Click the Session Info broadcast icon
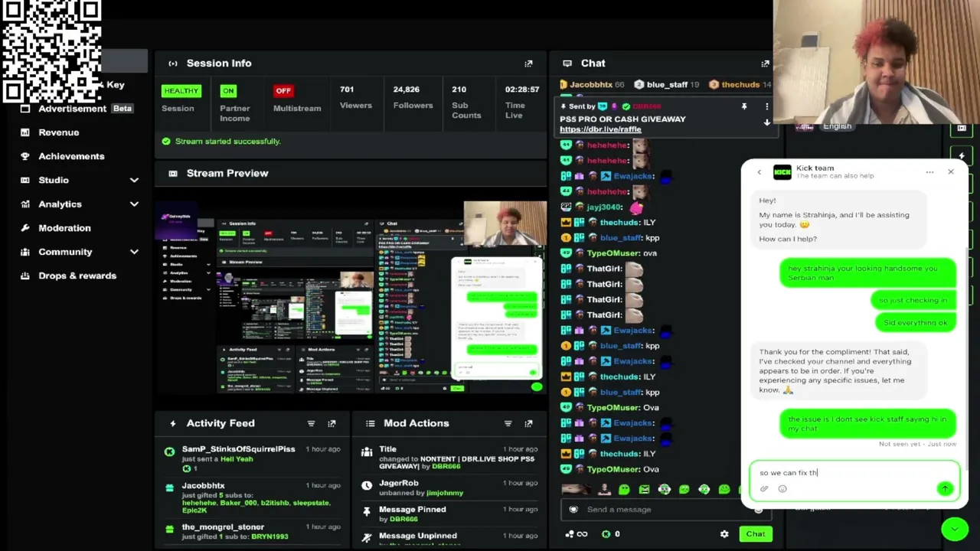This screenshot has height=551, width=980. pyautogui.click(x=172, y=64)
